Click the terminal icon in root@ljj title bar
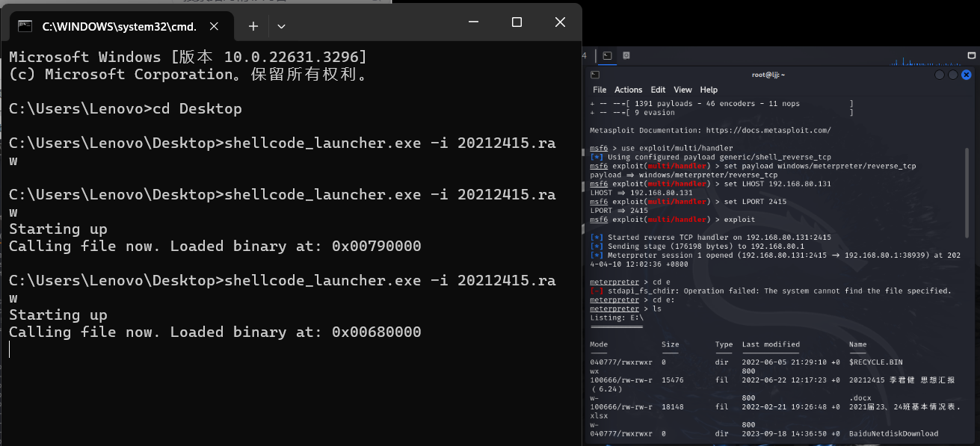Viewport: 980px width, 446px height. coord(594,75)
